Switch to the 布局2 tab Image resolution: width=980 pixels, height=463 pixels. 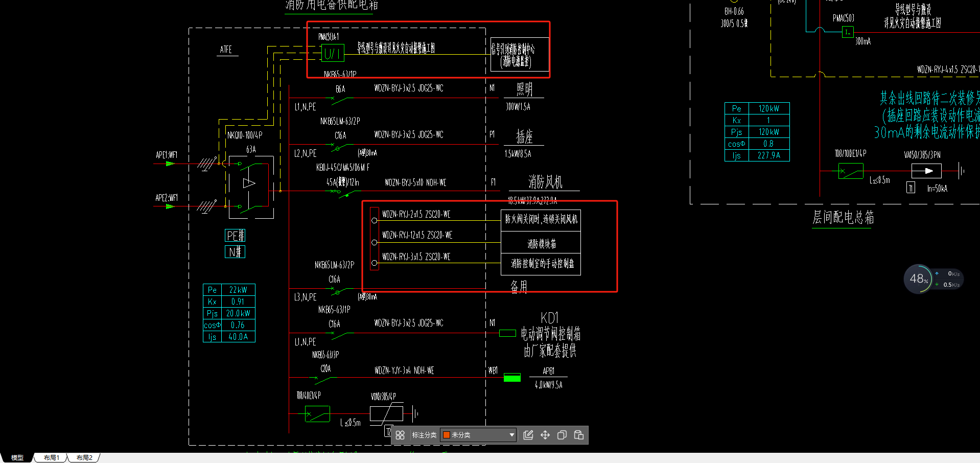pos(84,458)
